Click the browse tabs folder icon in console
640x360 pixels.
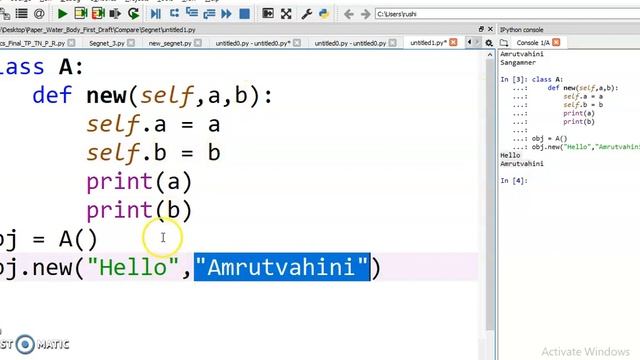(504, 42)
